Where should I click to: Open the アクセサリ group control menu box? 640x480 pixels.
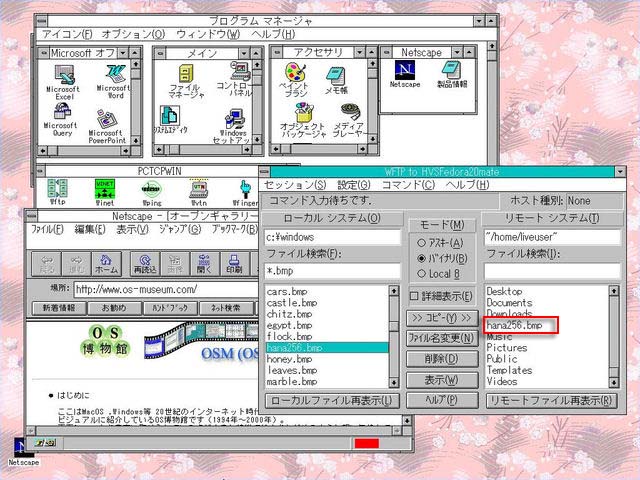pos(276,52)
